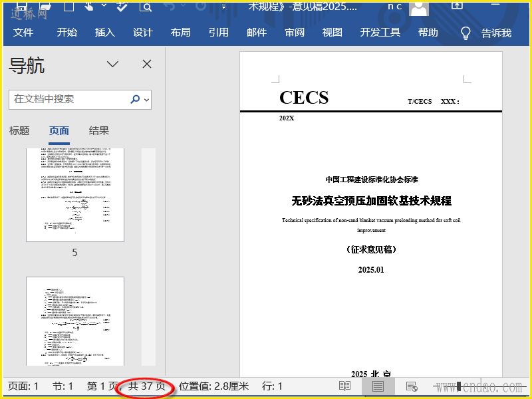The height and width of the screenshot is (399, 532).
Task: Open the 文件 menu
Action: tap(23, 33)
